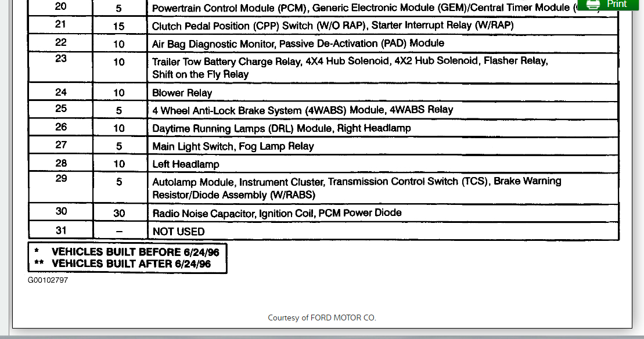The image size is (644, 339).
Task: Click amp rating 10 for fuse 26
Action: coord(118,128)
